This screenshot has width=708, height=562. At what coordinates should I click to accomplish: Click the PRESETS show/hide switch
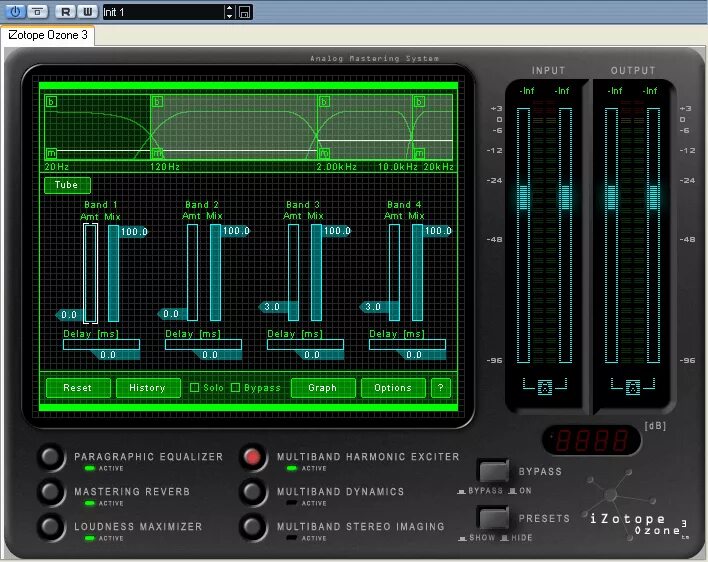[x=493, y=518]
